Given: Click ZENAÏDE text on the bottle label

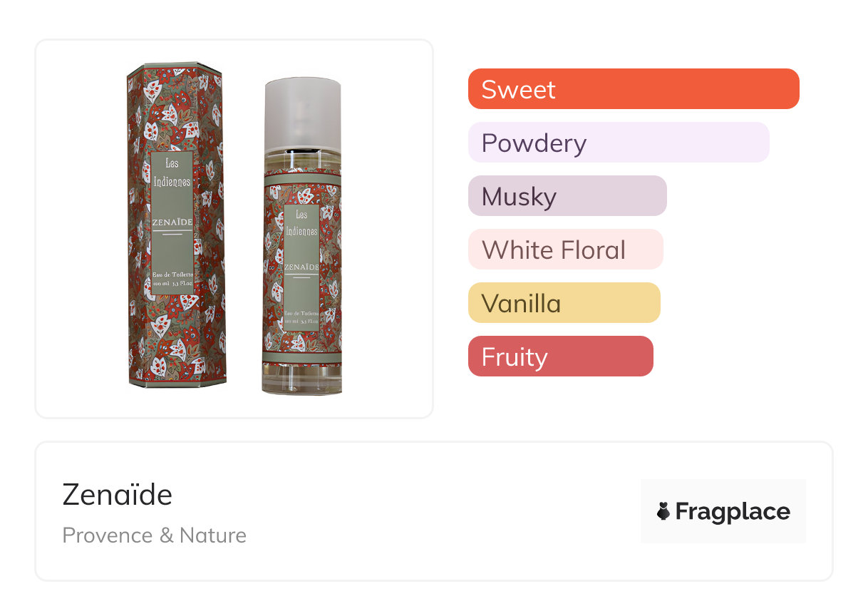Looking at the screenshot, I should tap(301, 267).
